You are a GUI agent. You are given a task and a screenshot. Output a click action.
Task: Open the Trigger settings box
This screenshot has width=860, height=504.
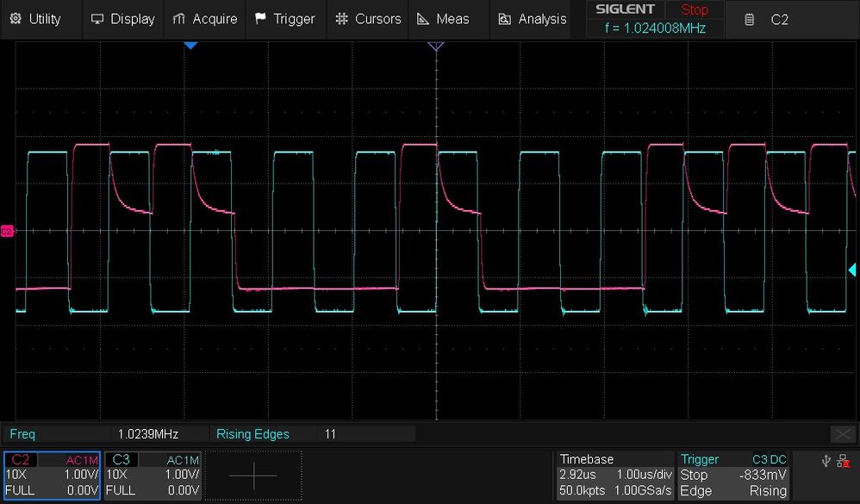734,475
